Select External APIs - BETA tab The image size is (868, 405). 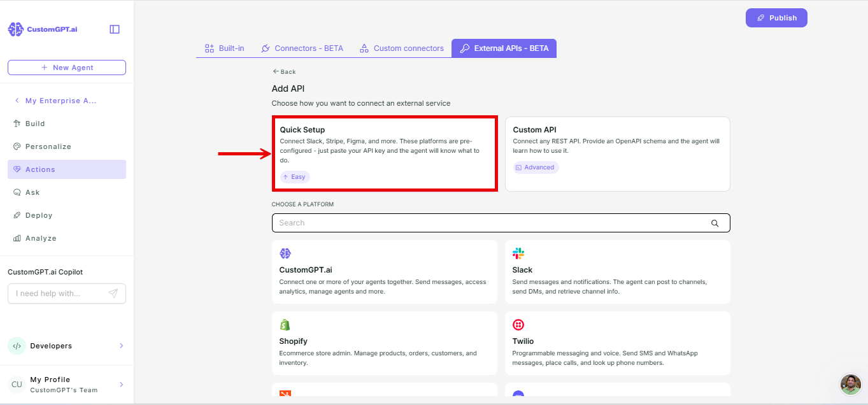click(504, 48)
